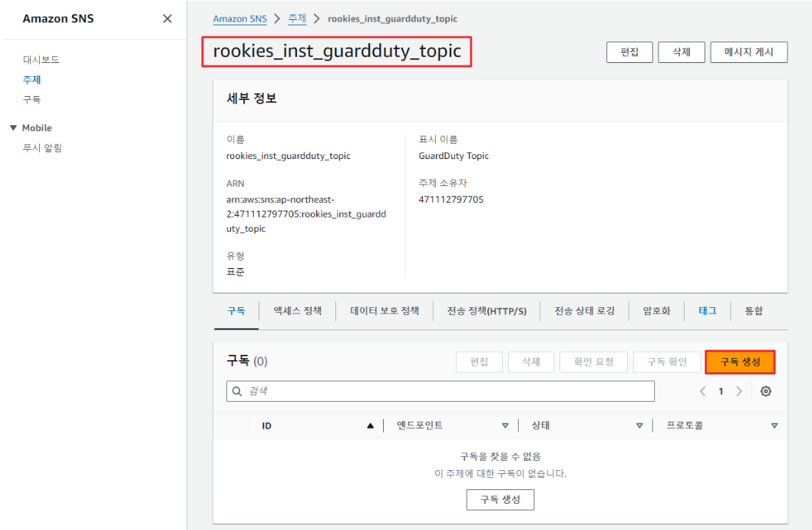Click the 메시지 게시 button

749,51
